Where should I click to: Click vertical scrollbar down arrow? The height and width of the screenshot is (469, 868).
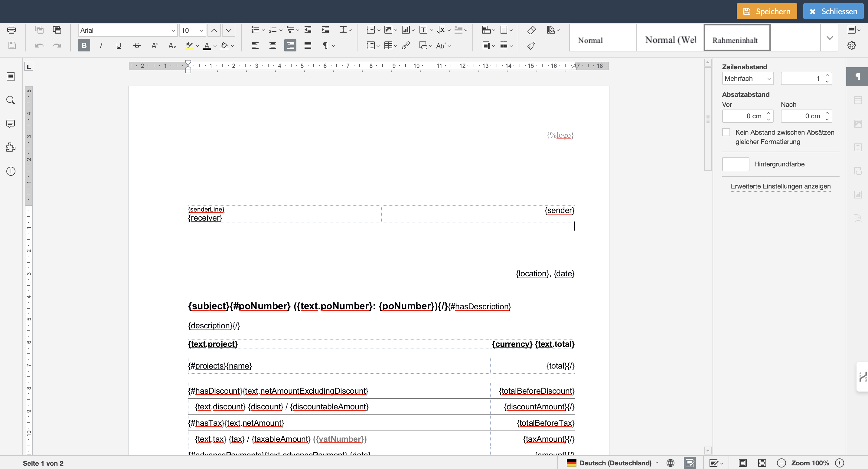point(708,451)
